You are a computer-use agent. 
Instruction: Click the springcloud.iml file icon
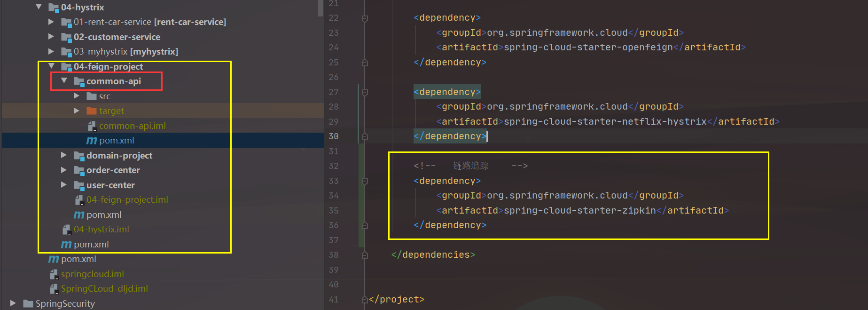tap(54, 274)
